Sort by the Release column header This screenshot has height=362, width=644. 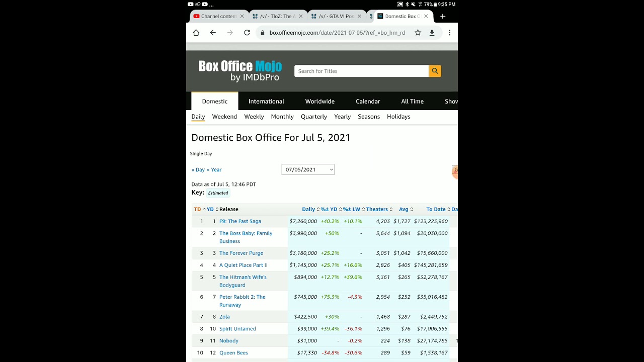pos(229,209)
